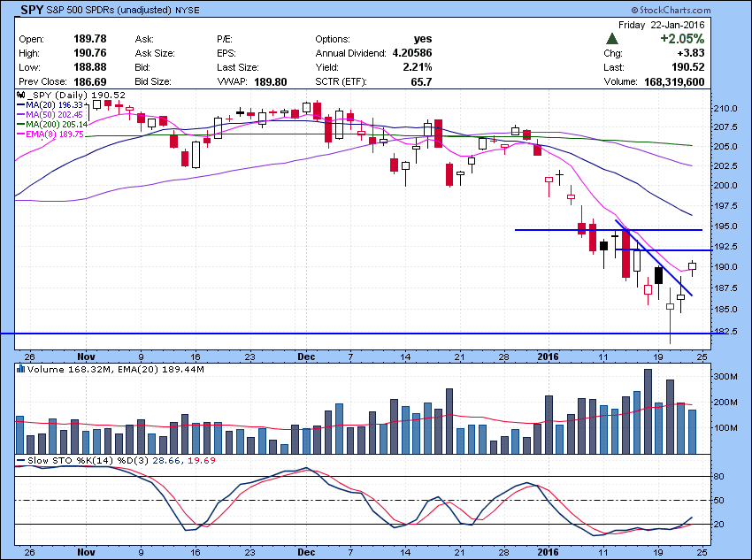
Task: Click the NYSE exchange label
Action: click(x=188, y=10)
